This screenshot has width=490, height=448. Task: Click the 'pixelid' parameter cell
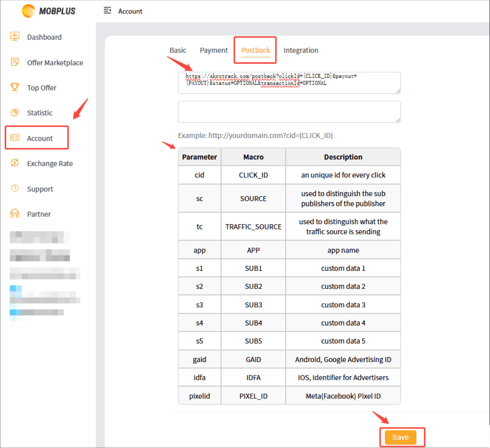click(x=200, y=396)
